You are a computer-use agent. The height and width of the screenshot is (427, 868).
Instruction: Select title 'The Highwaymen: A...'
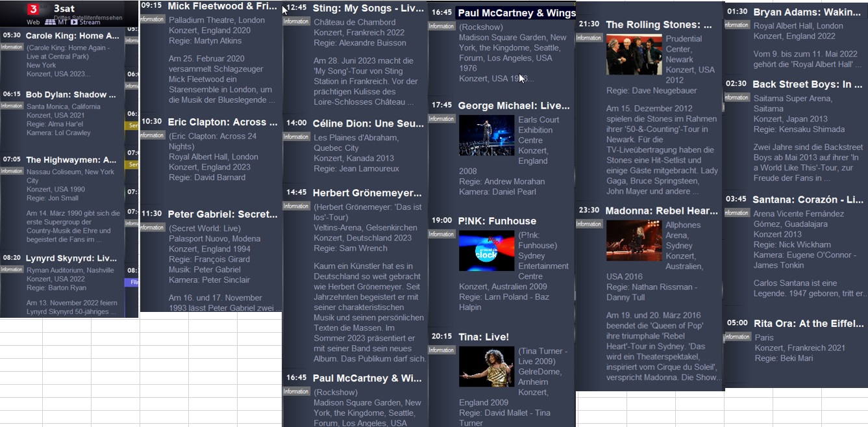click(71, 160)
